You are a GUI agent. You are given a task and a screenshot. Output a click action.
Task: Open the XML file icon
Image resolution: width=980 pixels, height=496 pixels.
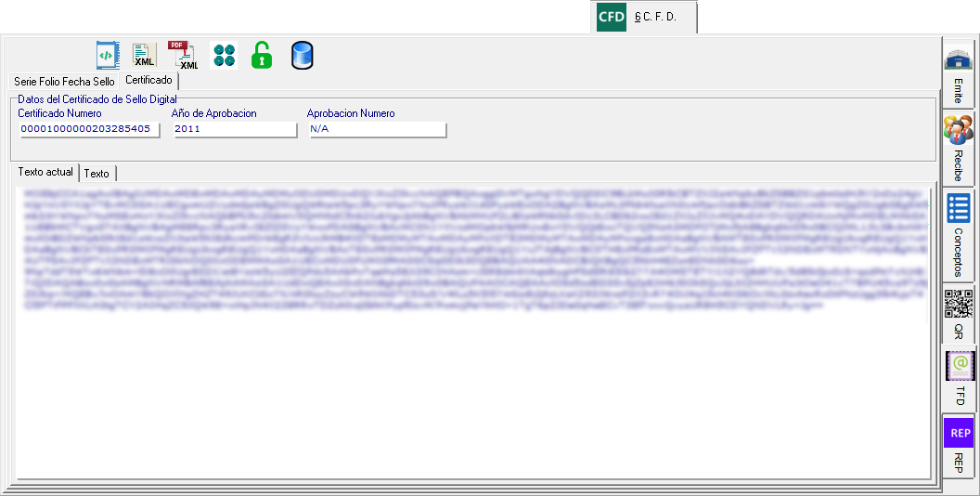(145, 55)
